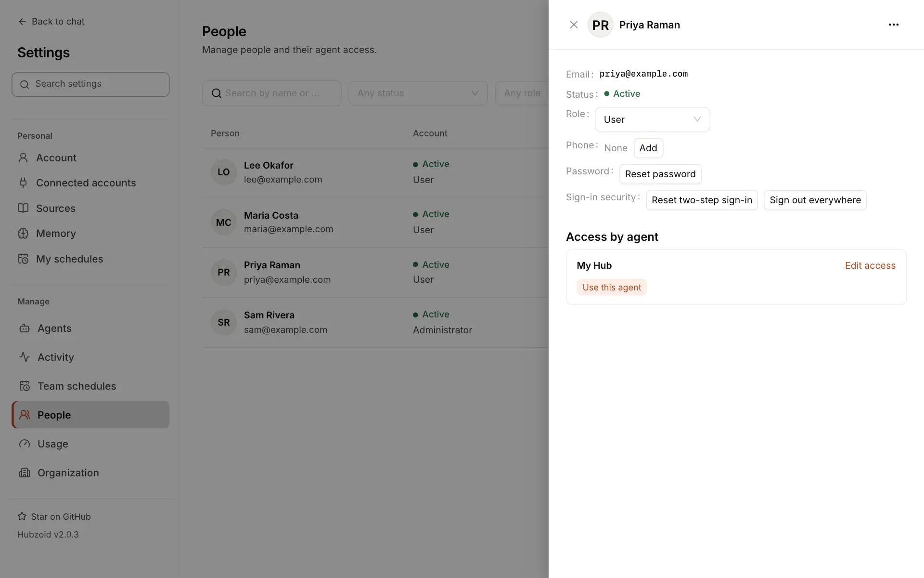Select the Maria Costa row
The height and width of the screenshot is (578, 924).
(x=375, y=222)
